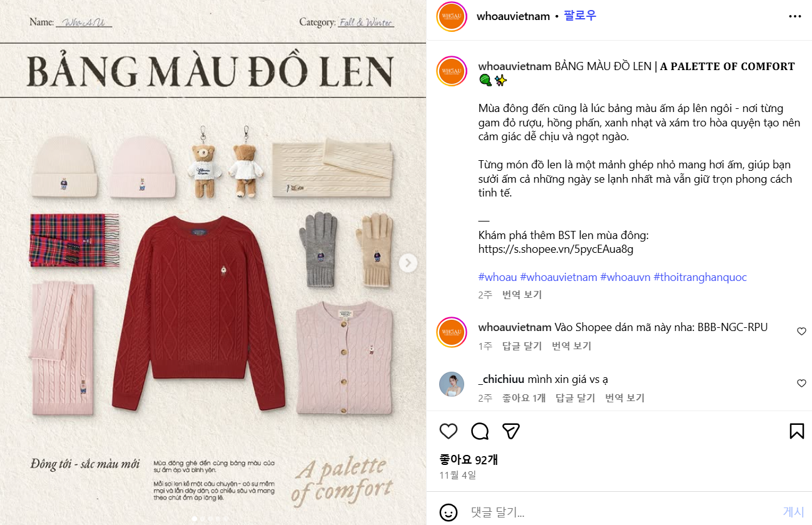Like _chichiuu's comment heart

[801, 383]
